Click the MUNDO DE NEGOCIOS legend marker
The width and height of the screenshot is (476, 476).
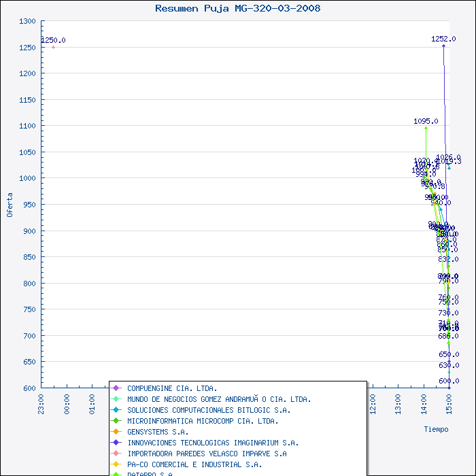coord(116,399)
